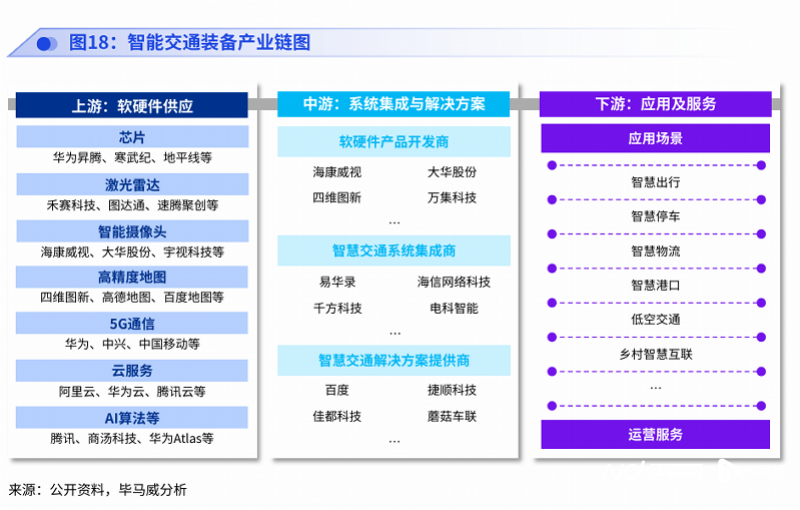Click the AI算法等 category bar
Image resolution: width=800 pixels, height=510 pixels.
coord(132,418)
